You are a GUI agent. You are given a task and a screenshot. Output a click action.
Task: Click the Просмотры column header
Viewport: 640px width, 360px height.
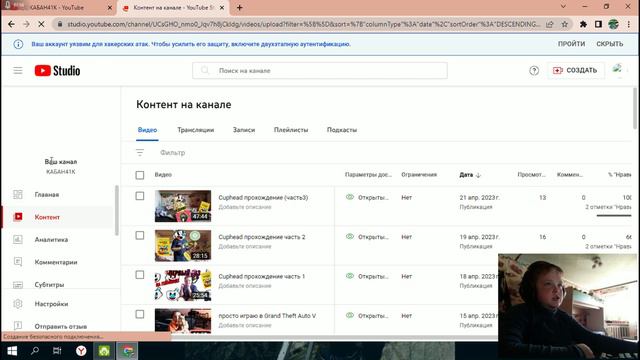tap(531, 175)
